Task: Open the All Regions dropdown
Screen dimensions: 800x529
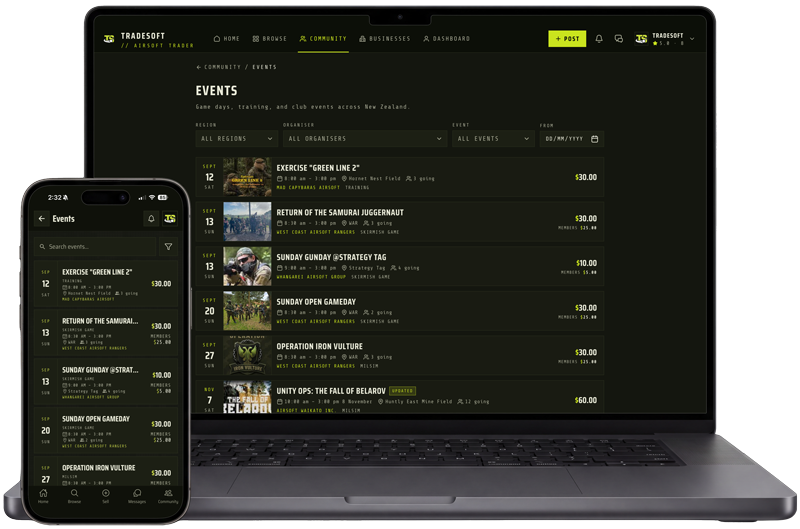Action: [237, 139]
